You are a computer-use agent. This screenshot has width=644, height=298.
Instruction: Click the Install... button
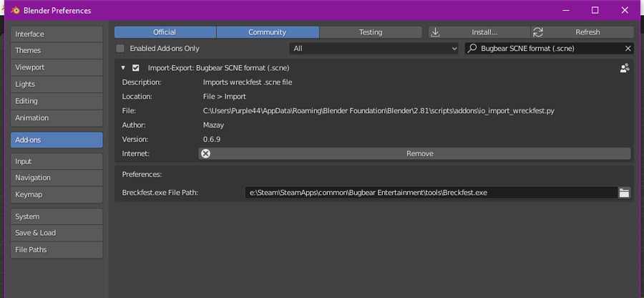(479, 32)
